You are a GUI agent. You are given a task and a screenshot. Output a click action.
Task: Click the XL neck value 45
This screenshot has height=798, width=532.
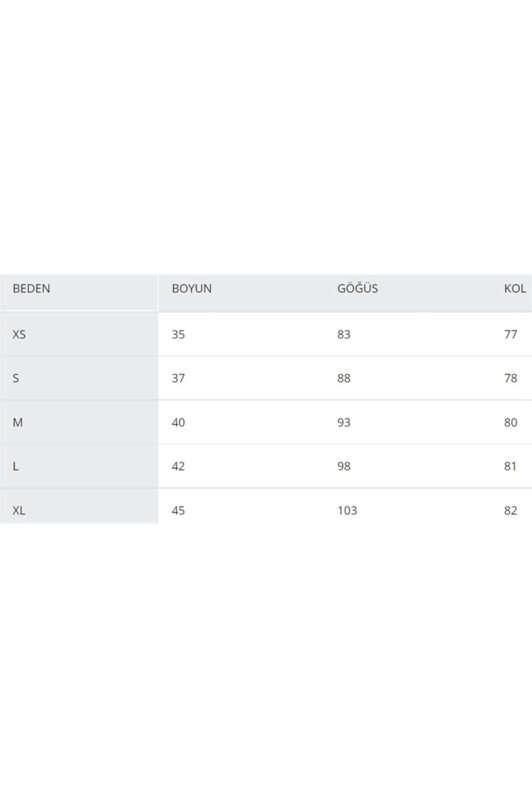point(178,511)
